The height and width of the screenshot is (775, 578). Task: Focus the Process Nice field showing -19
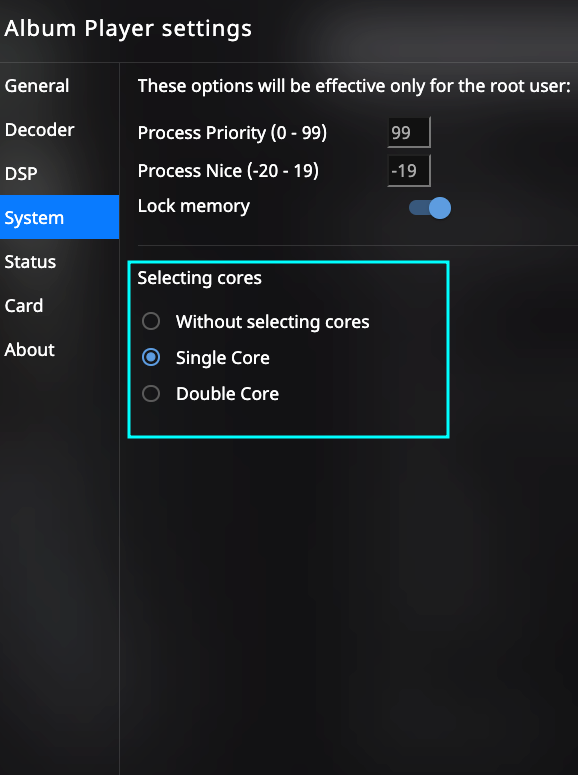click(409, 171)
